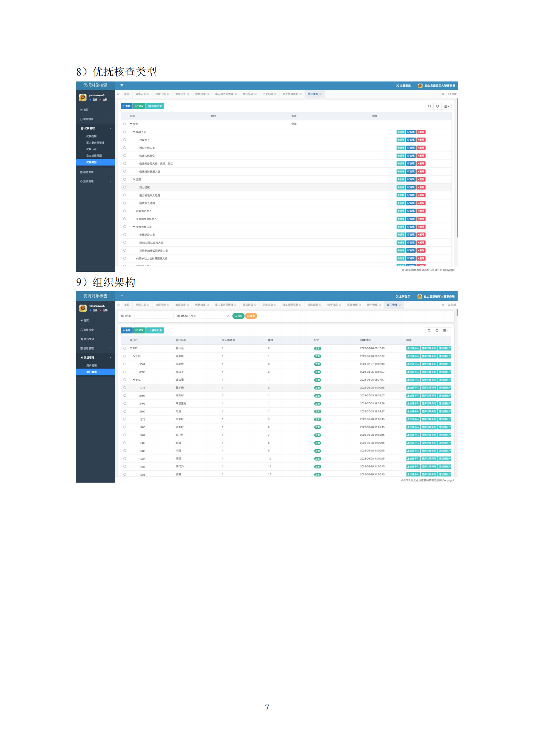This screenshot has width=534, height=756.
Task: Delete the 残疾军人 row using its 删除 icon
Action: tap(421, 140)
